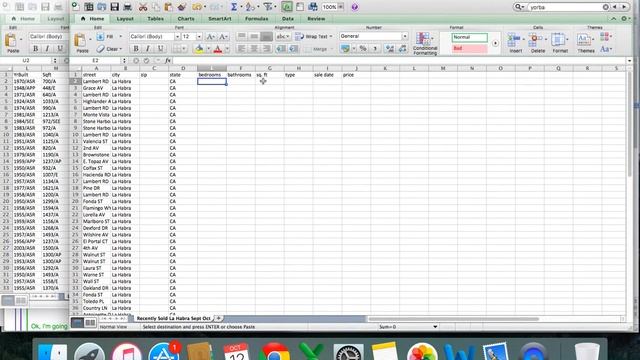Viewport: 640px width, 360px height.
Task: Cut selection with the scissors icon
Action: pos(143,7)
